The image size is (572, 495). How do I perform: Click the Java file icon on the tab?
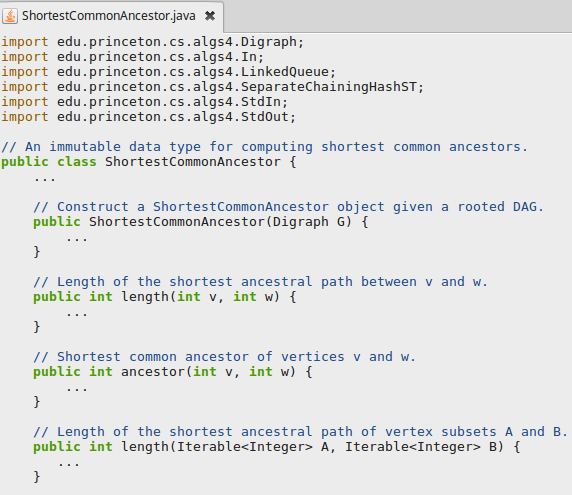point(10,16)
